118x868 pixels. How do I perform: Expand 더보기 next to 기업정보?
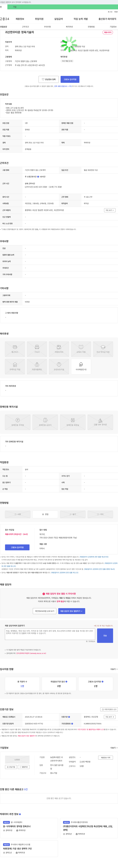[114, 748]
